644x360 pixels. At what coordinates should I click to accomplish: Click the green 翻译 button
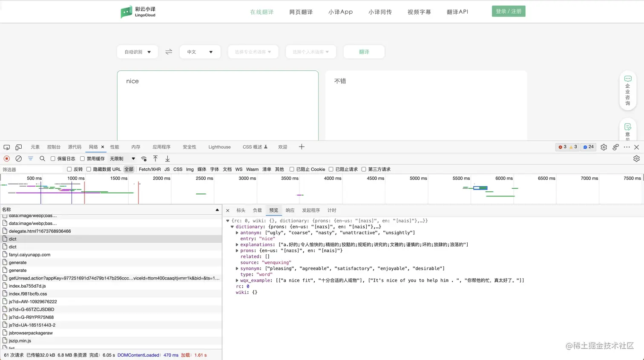click(x=364, y=52)
